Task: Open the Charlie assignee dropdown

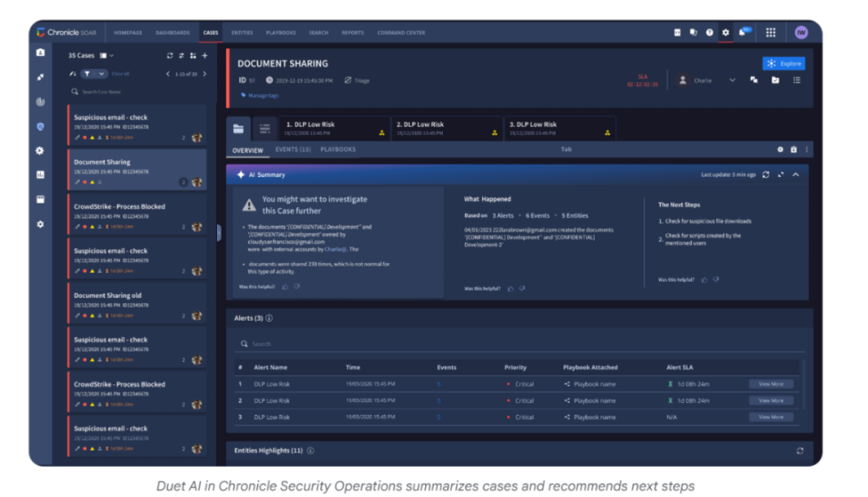Action: point(732,80)
